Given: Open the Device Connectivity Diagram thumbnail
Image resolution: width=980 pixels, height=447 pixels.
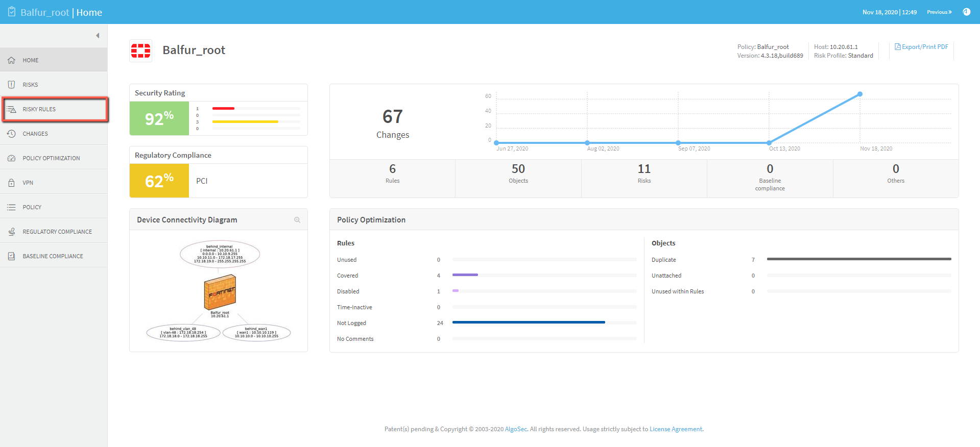Looking at the screenshot, I should tap(219, 290).
